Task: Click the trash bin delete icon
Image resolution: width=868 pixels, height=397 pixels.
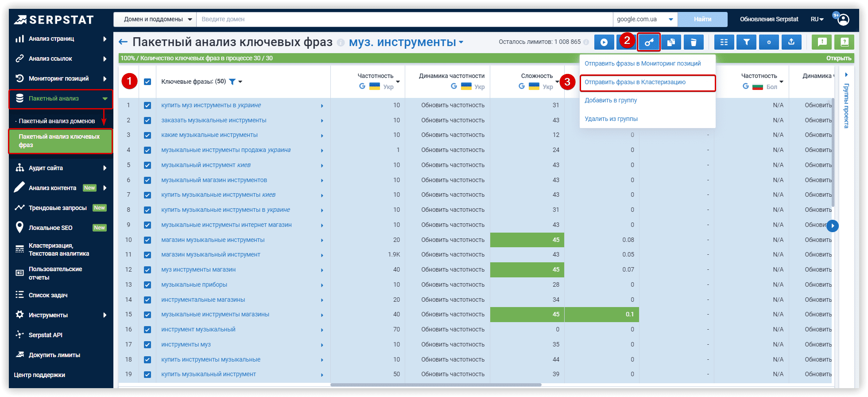Action: pyautogui.click(x=694, y=43)
